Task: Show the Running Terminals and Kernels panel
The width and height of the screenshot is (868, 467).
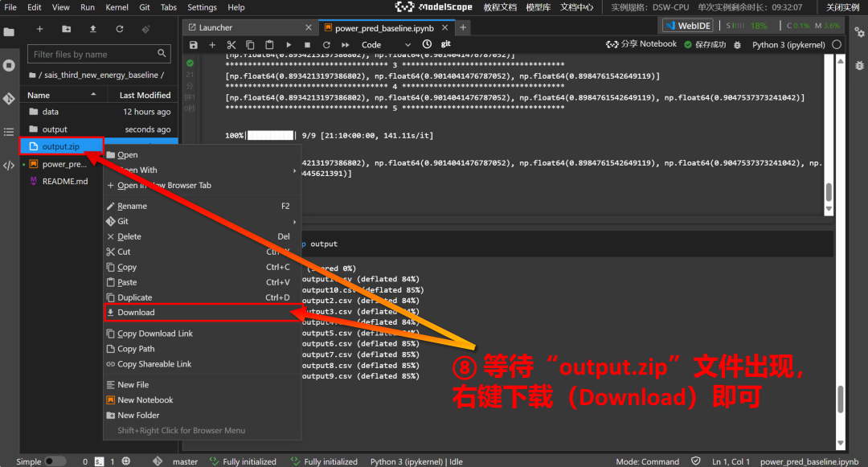Action: [x=9, y=65]
